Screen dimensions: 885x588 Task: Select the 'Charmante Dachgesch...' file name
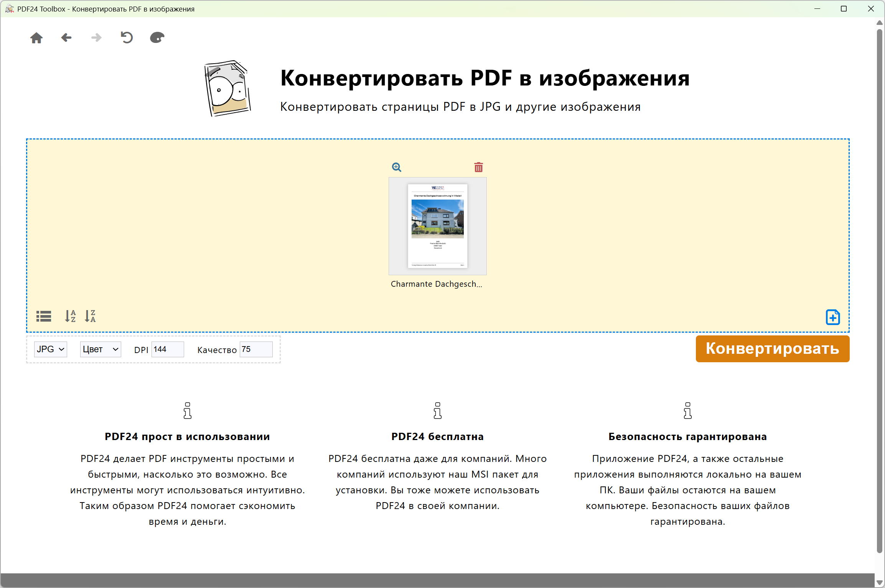(437, 284)
